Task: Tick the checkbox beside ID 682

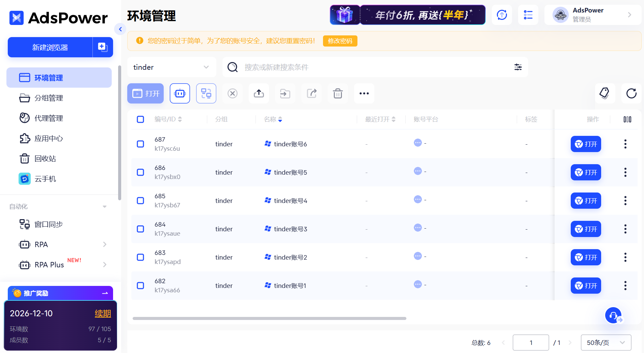Action: click(140, 285)
